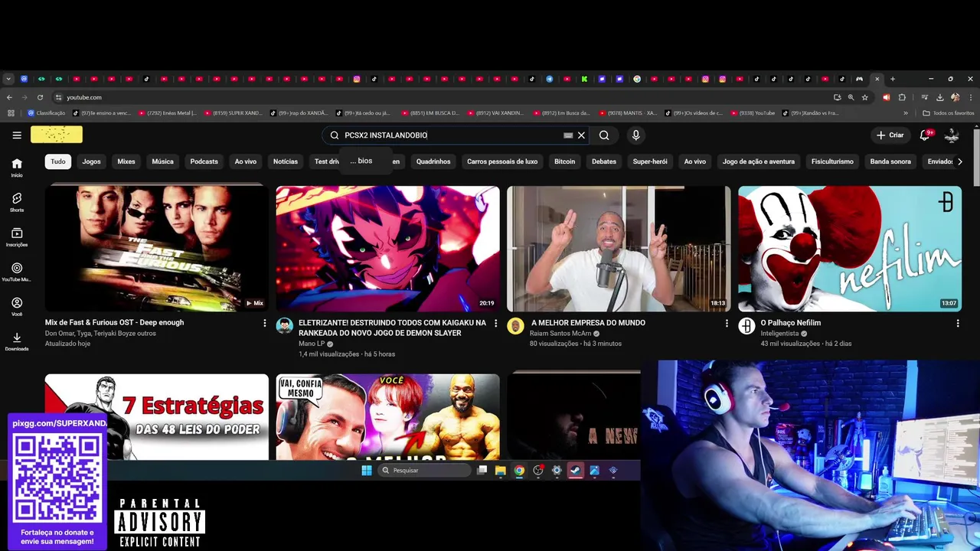Click the Chrome icon on the taskbar

coord(519,471)
